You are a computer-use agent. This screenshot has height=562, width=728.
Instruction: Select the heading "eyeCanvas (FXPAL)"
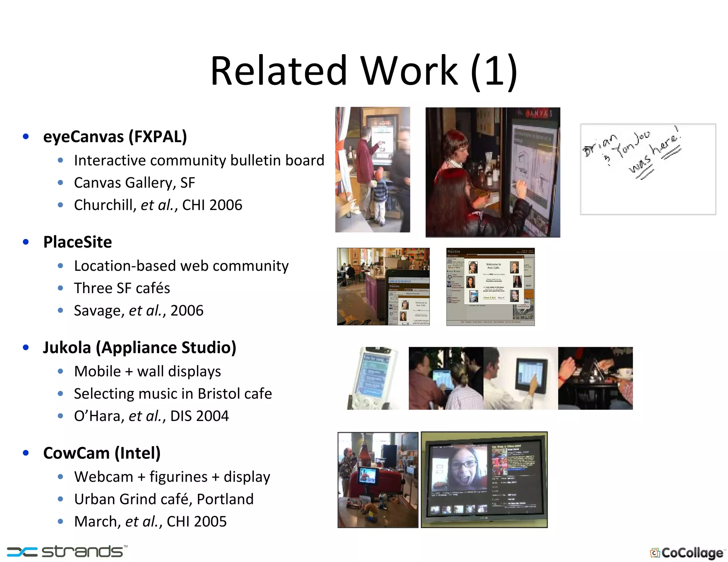click(115, 137)
